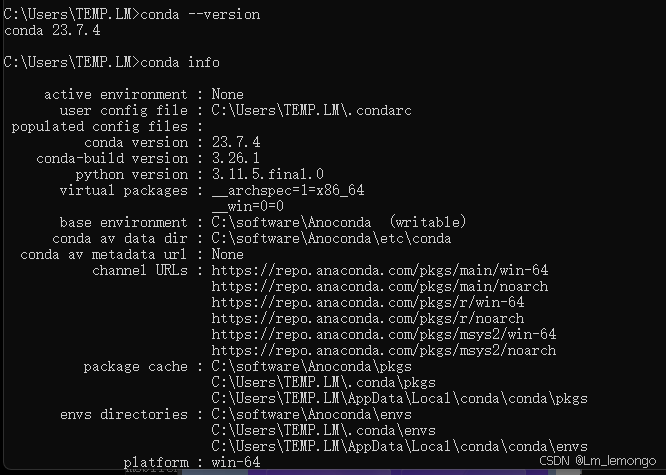Open the pkgs/r/win-64 channel URL
Viewport: 666px width, 475px height.
pyautogui.click(x=368, y=303)
